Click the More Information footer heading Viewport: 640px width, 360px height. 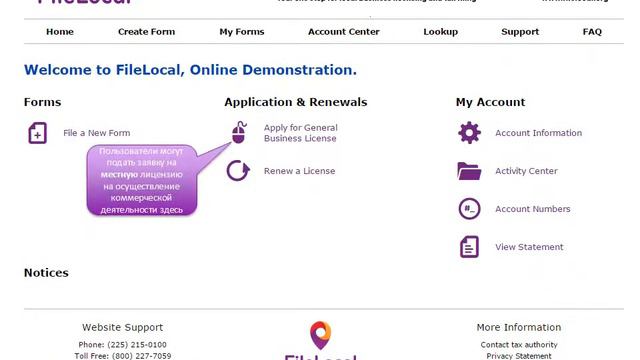tap(519, 327)
